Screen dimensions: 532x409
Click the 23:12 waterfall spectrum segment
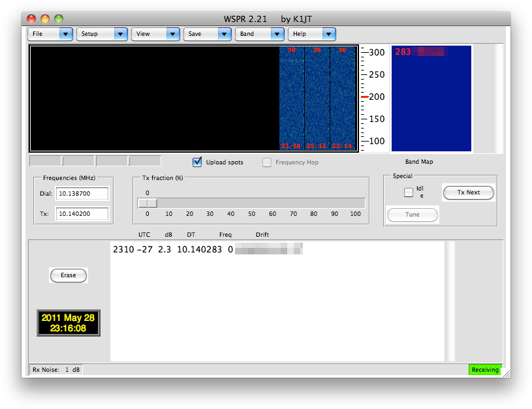tap(317, 98)
